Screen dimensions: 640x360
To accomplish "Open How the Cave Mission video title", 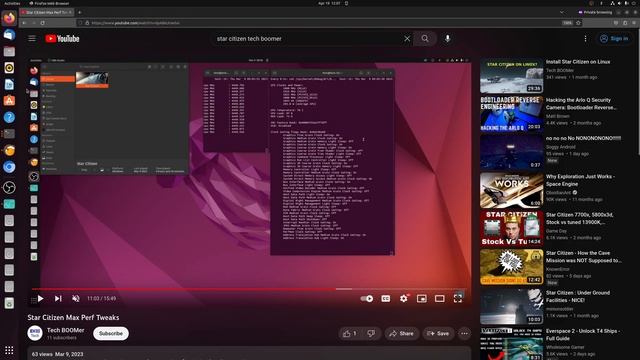I will 584,256.
